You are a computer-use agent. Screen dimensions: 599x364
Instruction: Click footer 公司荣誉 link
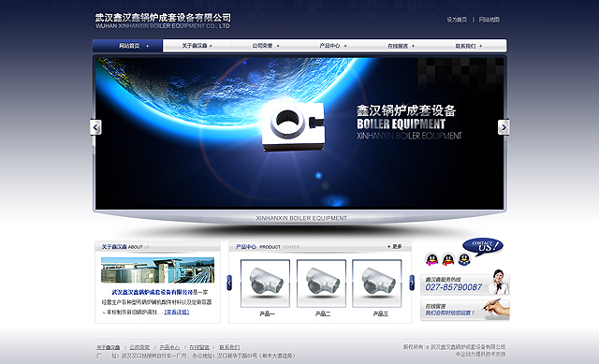139,347
